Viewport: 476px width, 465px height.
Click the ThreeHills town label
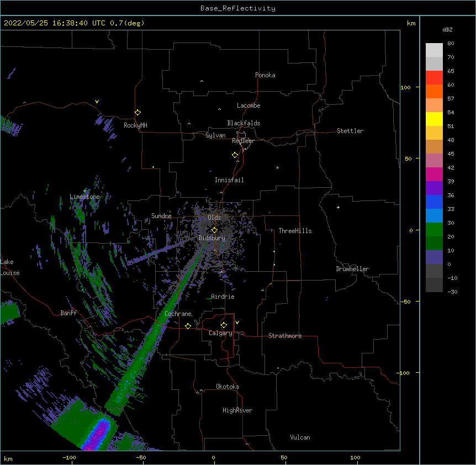(x=295, y=231)
